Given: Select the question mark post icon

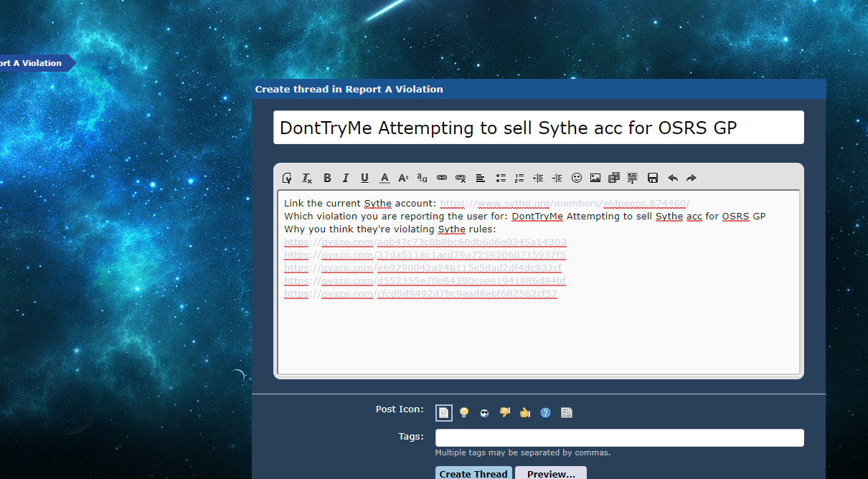Looking at the screenshot, I should point(546,412).
